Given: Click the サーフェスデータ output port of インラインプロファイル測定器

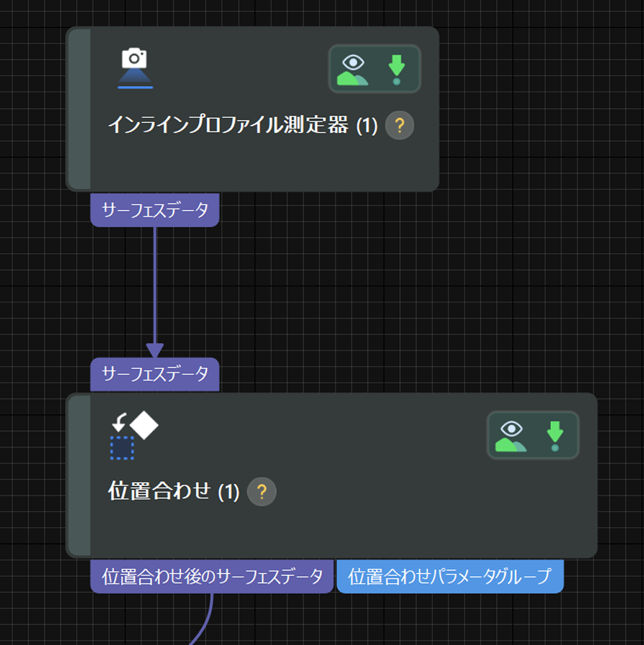Looking at the screenshot, I should pos(155,210).
